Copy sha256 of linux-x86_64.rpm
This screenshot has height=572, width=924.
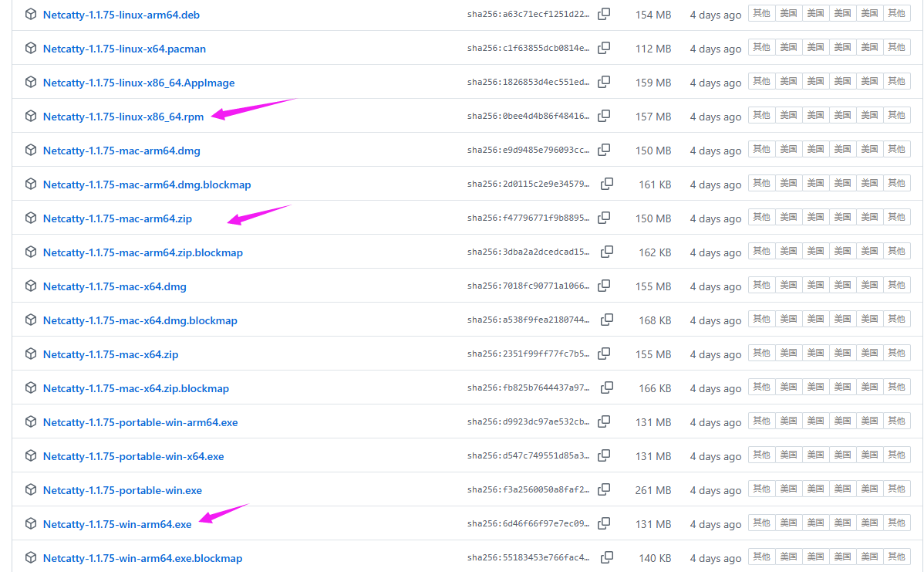(x=604, y=116)
